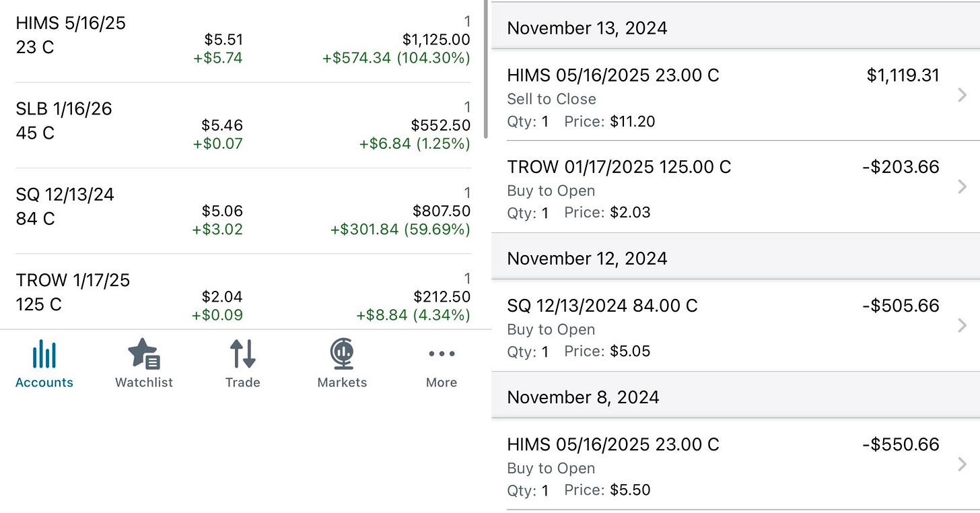
Task: Open the TROW 1/17/25 125 C position
Action: [73, 292]
